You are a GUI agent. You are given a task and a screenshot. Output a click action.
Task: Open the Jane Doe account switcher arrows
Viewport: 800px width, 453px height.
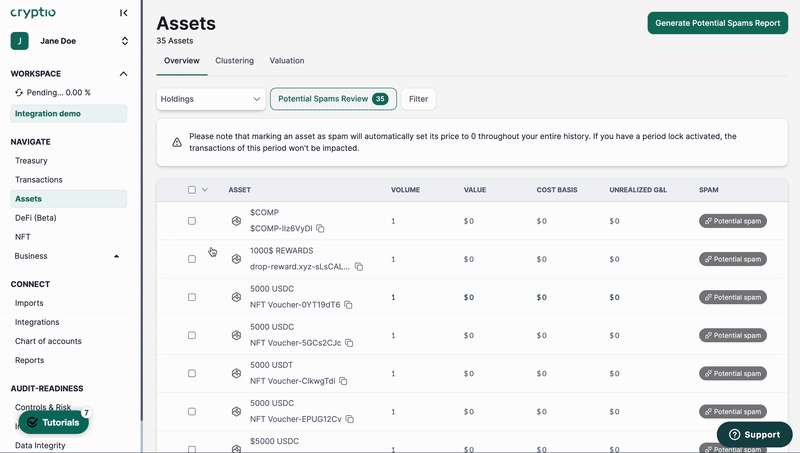(124, 41)
